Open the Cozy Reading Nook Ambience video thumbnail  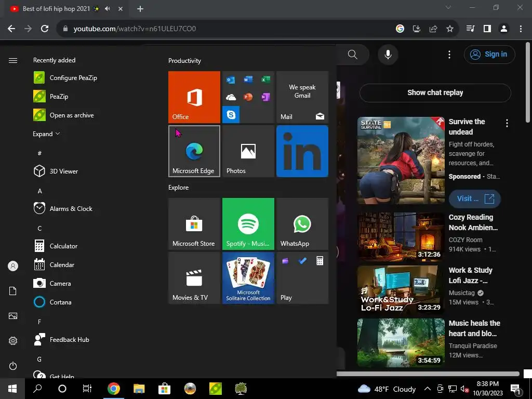pos(401,237)
